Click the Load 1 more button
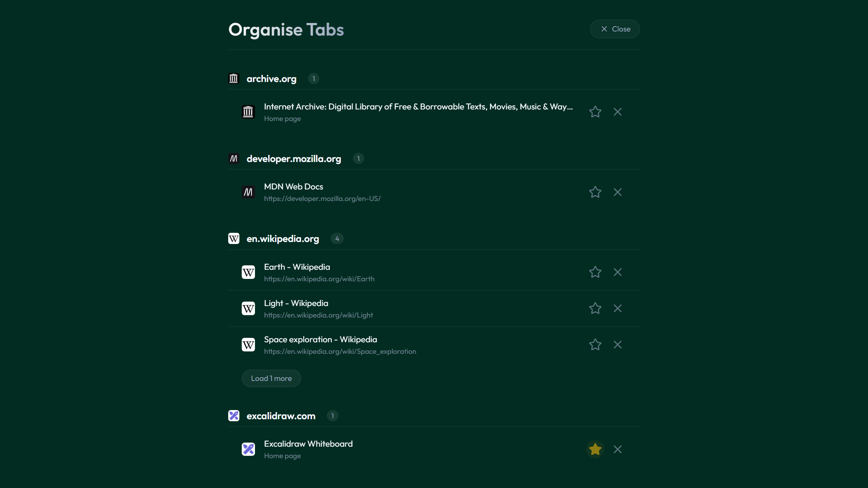The image size is (868, 488). pos(271,378)
